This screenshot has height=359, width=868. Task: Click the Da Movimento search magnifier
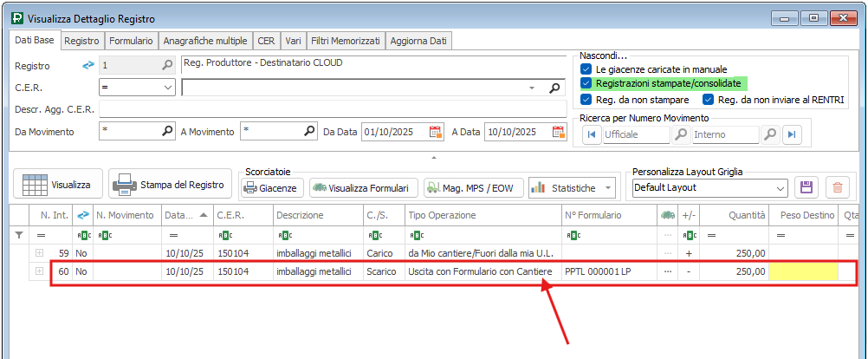pyautogui.click(x=167, y=132)
